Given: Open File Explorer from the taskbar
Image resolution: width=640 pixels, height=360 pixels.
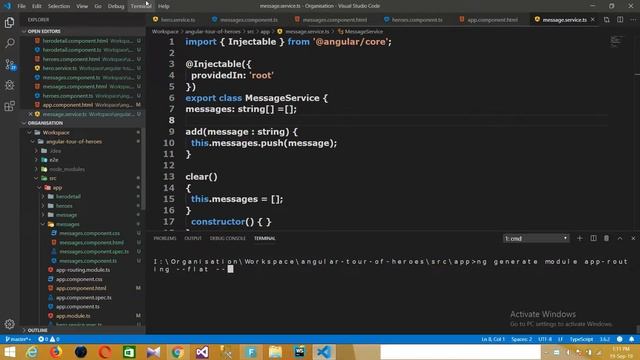Looking at the screenshot, I should click(275, 352).
